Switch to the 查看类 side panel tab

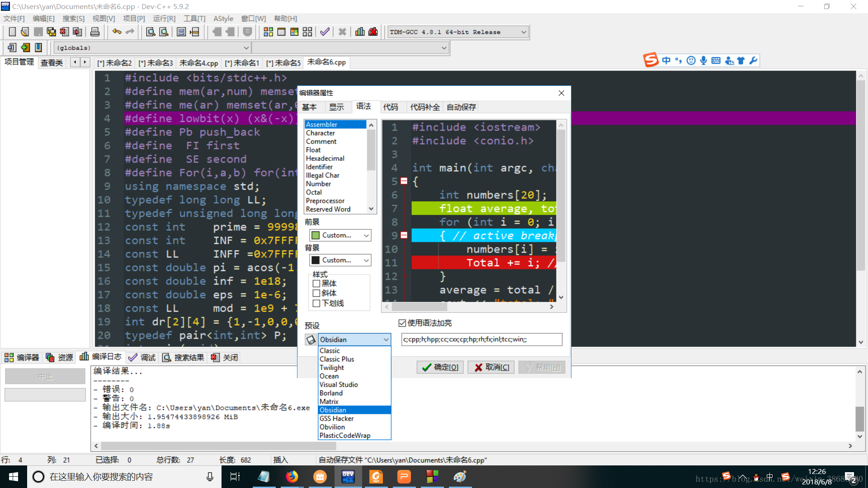(52, 63)
